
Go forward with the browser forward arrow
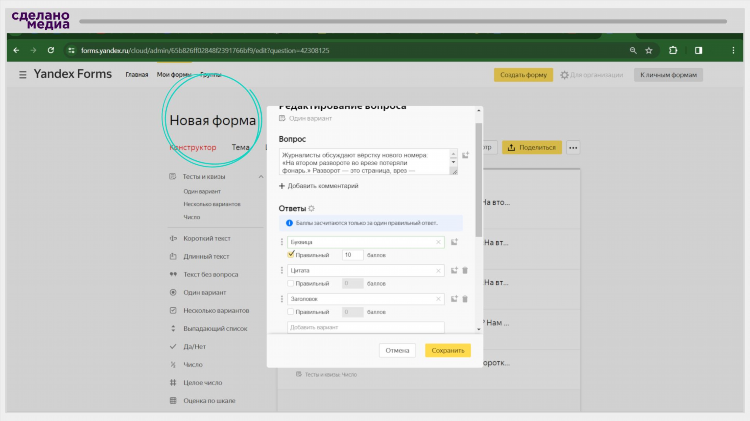[33, 50]
